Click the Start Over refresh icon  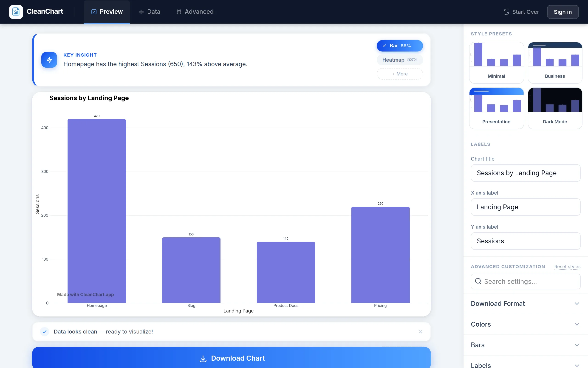(x=506, y=12)
